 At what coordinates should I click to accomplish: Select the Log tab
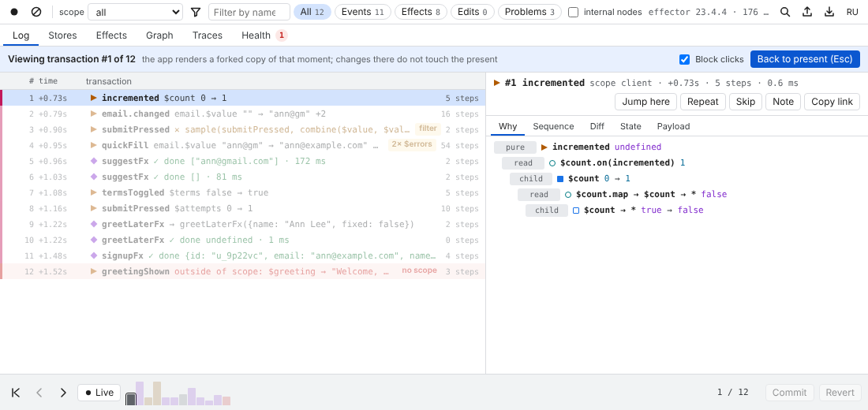[21, 35]
